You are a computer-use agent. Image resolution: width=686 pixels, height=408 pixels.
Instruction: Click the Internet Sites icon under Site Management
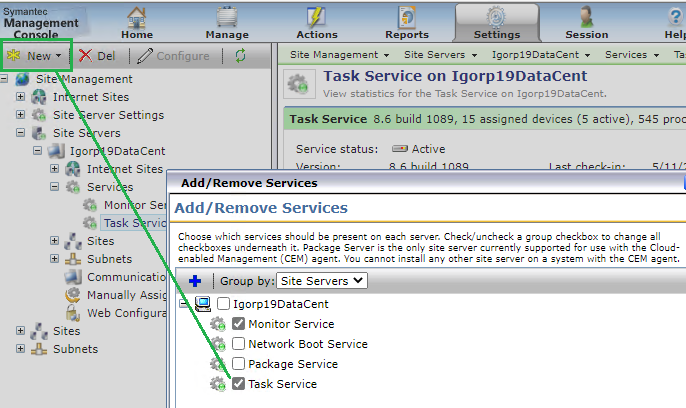point(39,97)
